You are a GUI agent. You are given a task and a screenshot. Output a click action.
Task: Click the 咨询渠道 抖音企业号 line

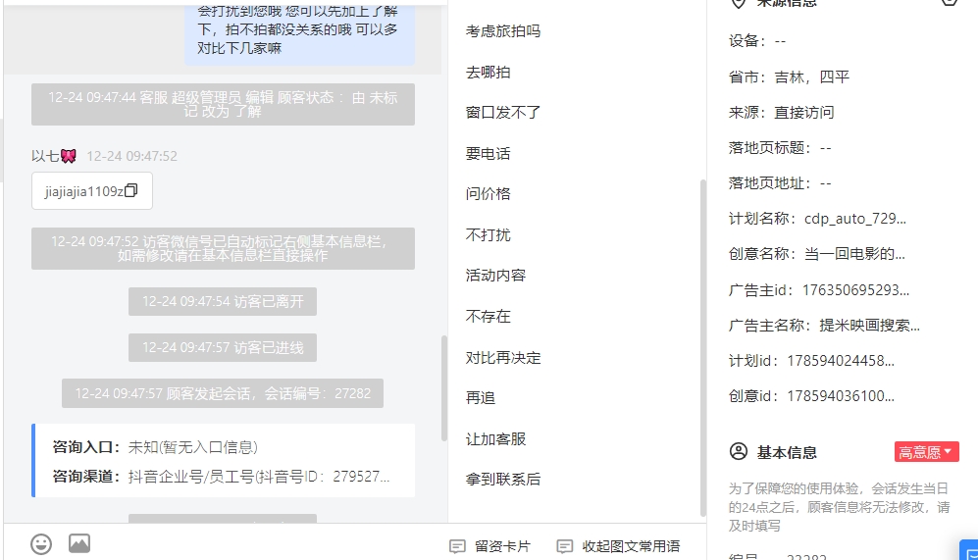pyautogui.click(x=221, y=477)
